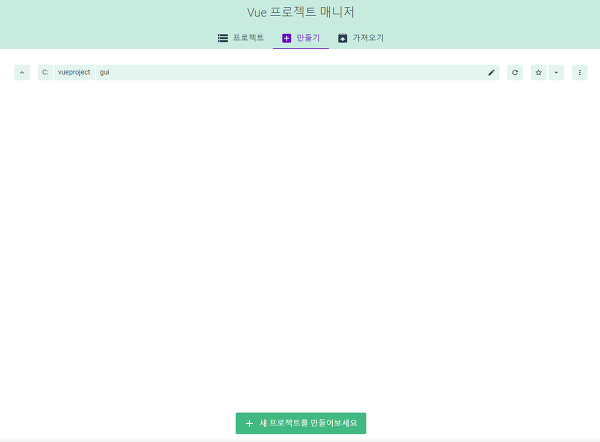The image size is (600, 442).
Task: Refresh the folder listing
Action: coord(515,72)
